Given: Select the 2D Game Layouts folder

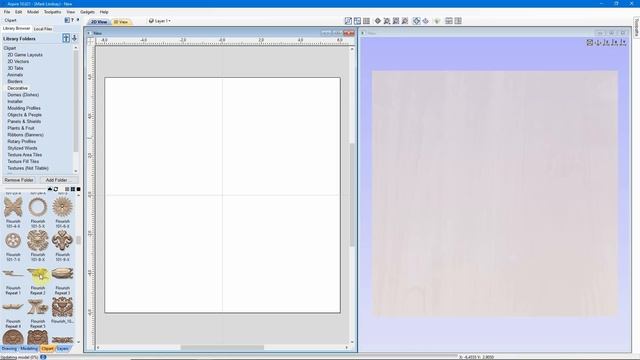Looking at the screenshot, I should (25, 55).
